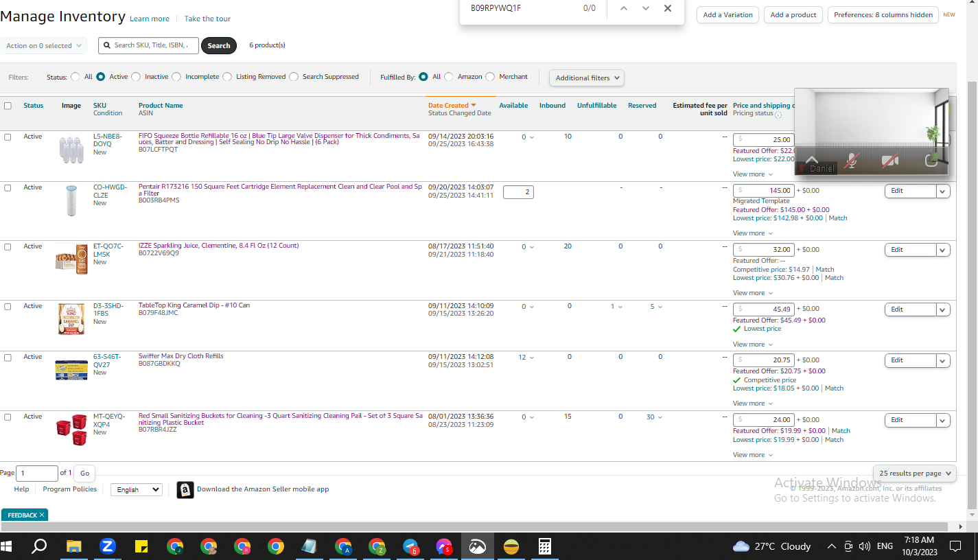Switch to Chrome with the green Z badge
978x560 pixels.
tap(377, 546)
